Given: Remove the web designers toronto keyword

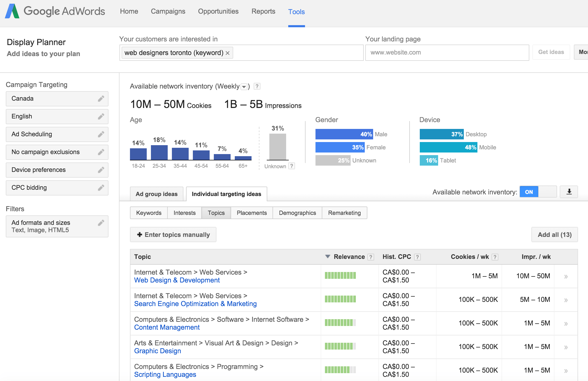Looking at the screenshot, I should (228, 53).
